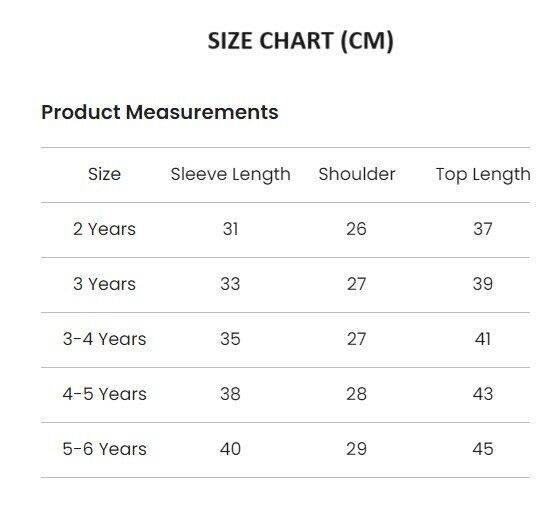Click top length value 45
Screen dimensions: 550x521
483,449
